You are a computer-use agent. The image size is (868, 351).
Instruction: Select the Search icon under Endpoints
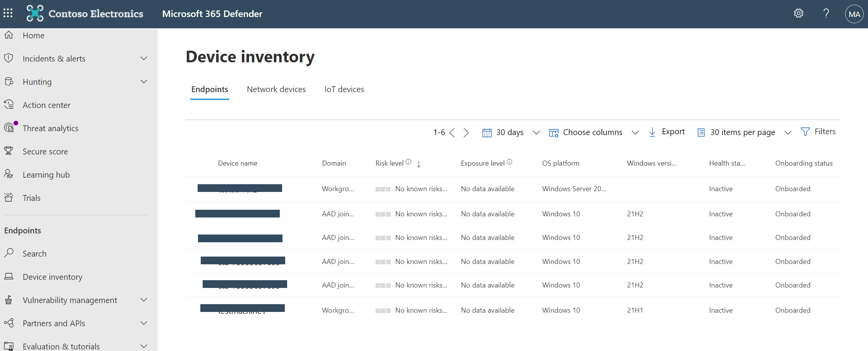pos(9,253)
